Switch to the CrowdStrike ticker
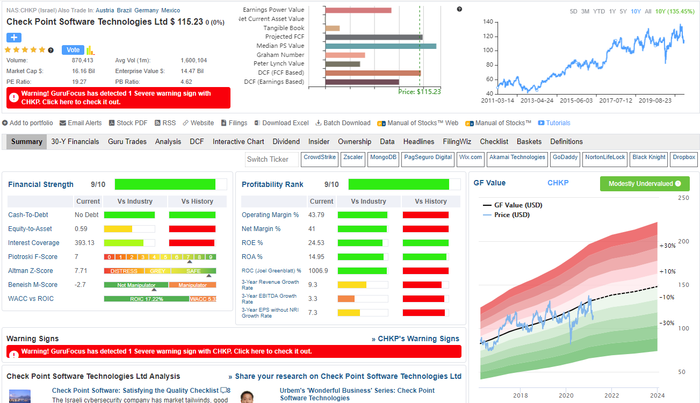The width and height of the screenshot is (700, 403). (x=320, y=159)
